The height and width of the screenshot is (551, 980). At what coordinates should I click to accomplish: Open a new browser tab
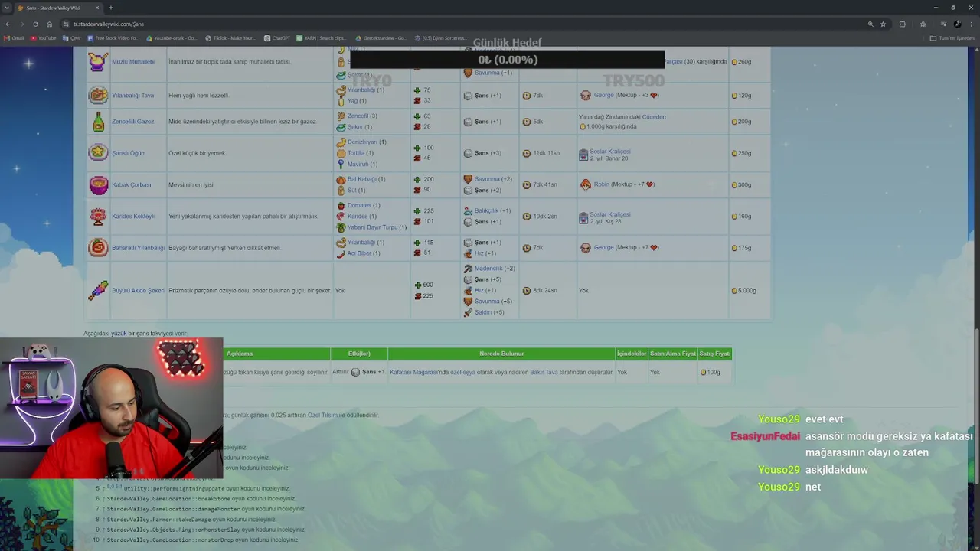[x=111, y=8]
